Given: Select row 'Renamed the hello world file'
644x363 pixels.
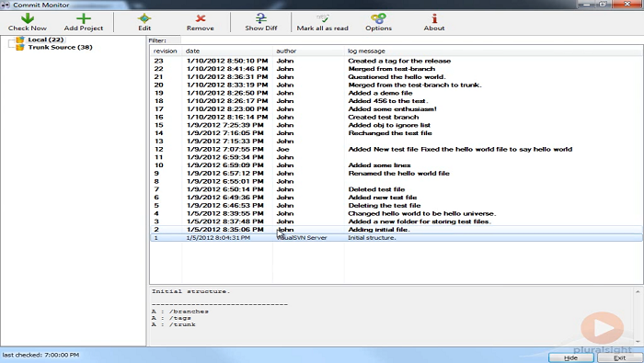Looking at the screenshot, I should [x=397, y=173].
